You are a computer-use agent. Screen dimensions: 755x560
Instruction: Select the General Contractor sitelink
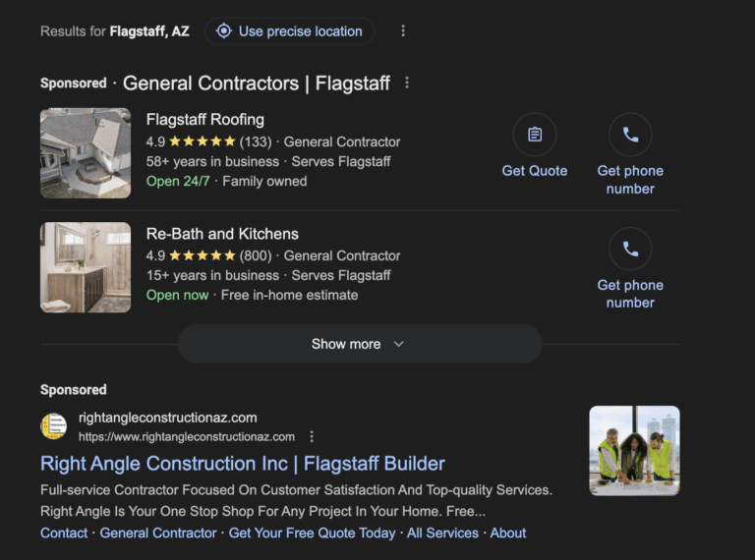point(158,532)
